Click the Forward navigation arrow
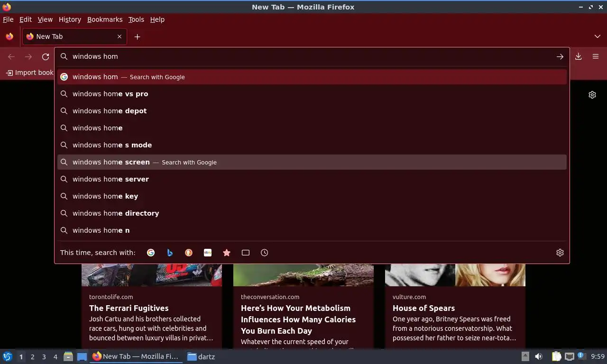Viewport: 607px width, 364px height. [x=28, y=56]
